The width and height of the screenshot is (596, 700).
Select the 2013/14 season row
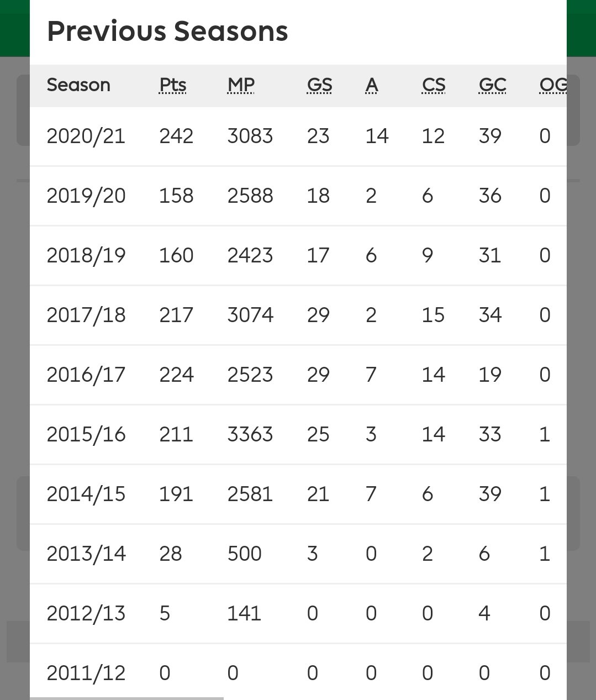pyautogui.click(x=298, y=554)
